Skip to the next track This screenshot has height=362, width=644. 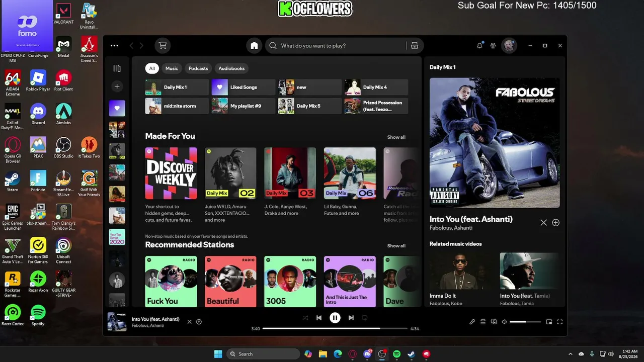coord(351,318)
